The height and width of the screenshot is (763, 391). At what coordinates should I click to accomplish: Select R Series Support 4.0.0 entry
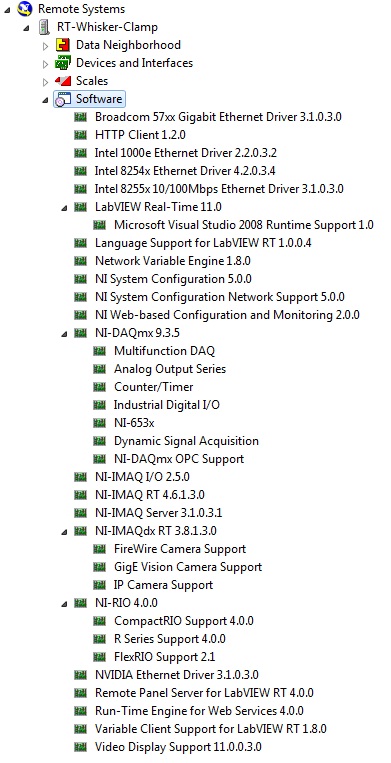click(170, 639)
